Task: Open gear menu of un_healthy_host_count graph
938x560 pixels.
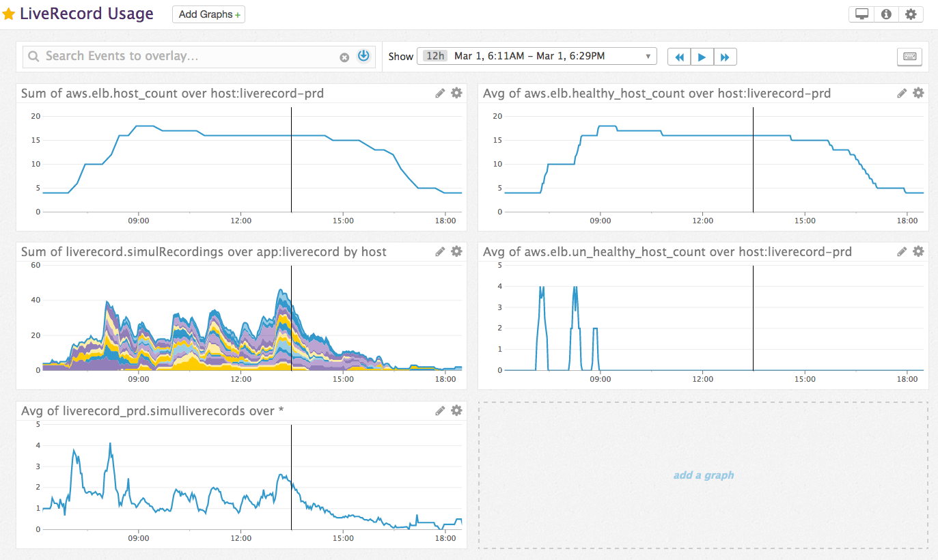Action: click(x=918, y=251)
